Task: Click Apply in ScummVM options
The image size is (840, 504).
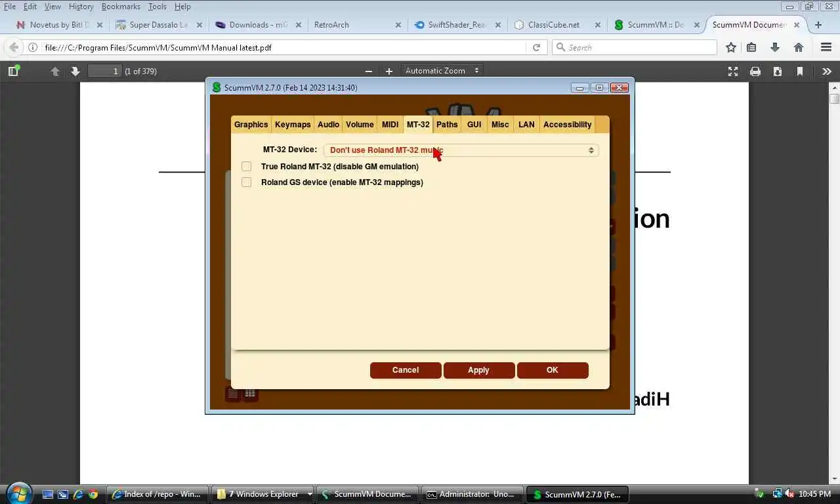Action: (478, 370)
